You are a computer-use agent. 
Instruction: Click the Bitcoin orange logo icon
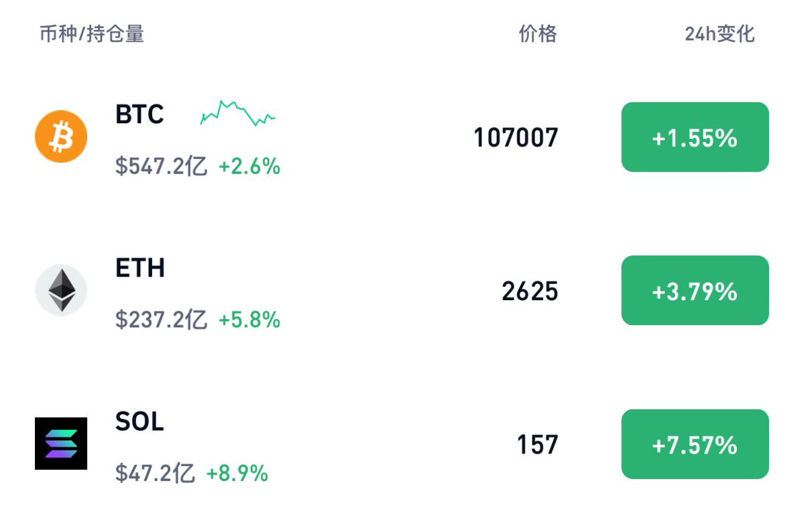pyautogui.click(x=61, y=136)
